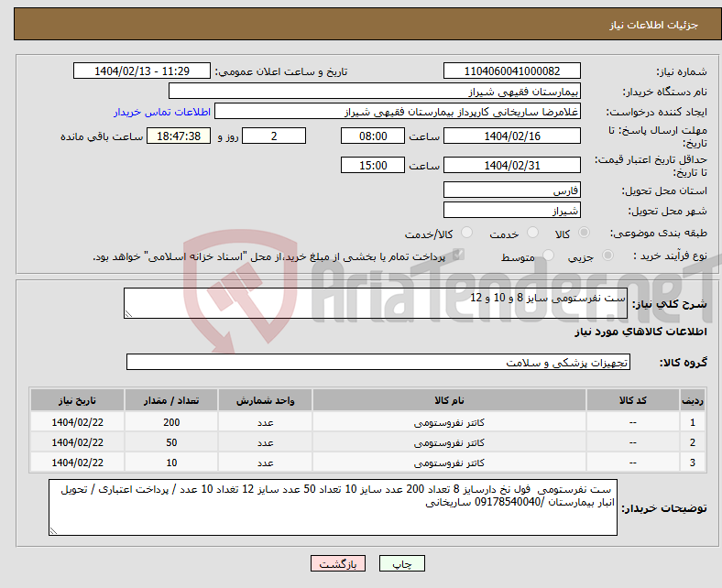Image resolution: width=722 pixels, height=588 pixels.
Task: Click the کد کالا column header
Action: 633,400
